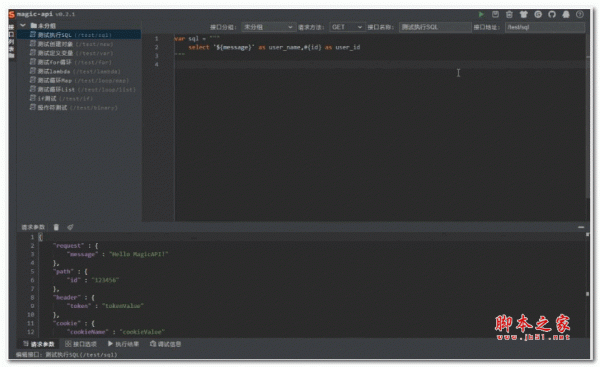Open 测试循环List (/test/loop/list) entry
600x367 pixels.
[79, 90]
